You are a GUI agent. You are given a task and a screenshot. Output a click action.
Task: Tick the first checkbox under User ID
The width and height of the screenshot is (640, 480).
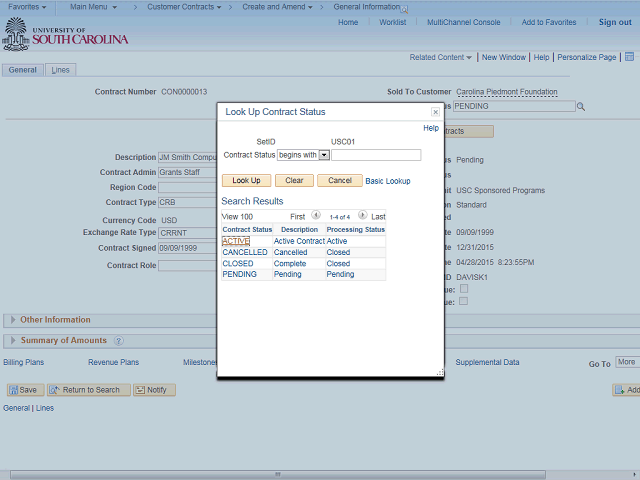(x=464, y=289)
